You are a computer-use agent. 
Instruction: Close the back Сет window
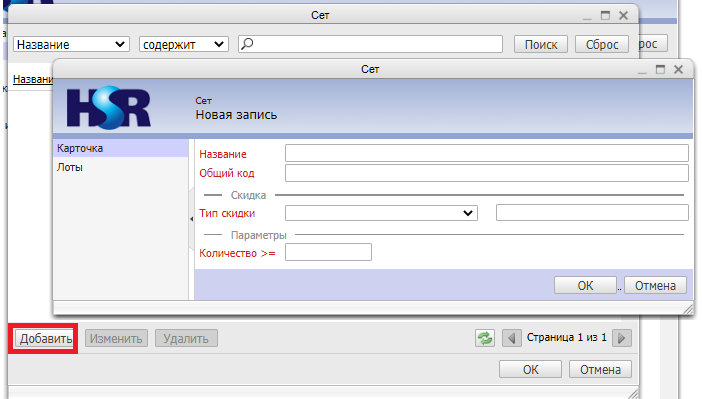pos(624,16)
